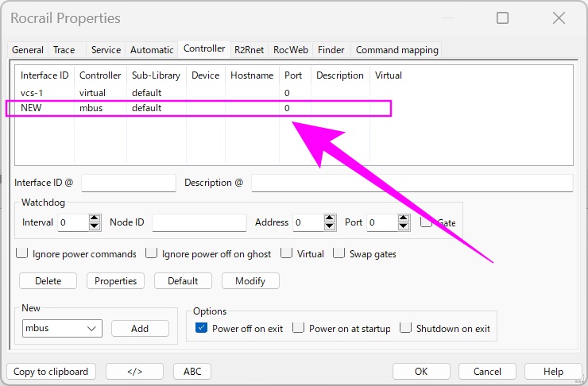Open controller Properties
The image size is (588, 386).
click(x=115, y=281)
